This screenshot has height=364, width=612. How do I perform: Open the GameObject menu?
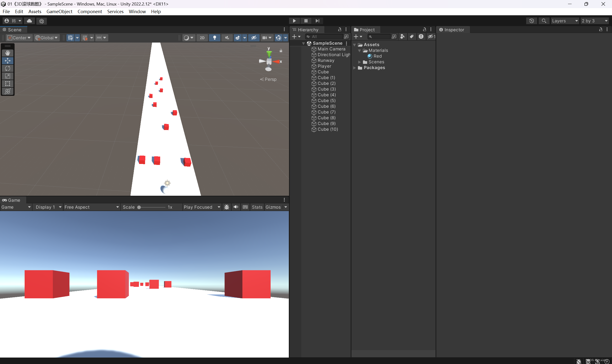click(59, 11)
